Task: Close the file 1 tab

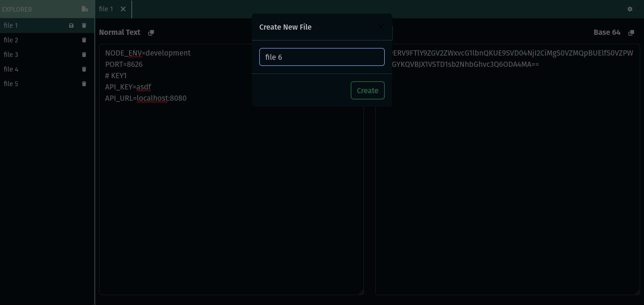Action: [x=123, y=9]
